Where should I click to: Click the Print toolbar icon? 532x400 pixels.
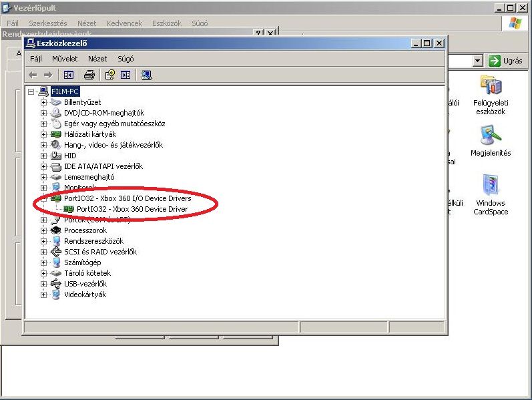(x=89, y=75)
